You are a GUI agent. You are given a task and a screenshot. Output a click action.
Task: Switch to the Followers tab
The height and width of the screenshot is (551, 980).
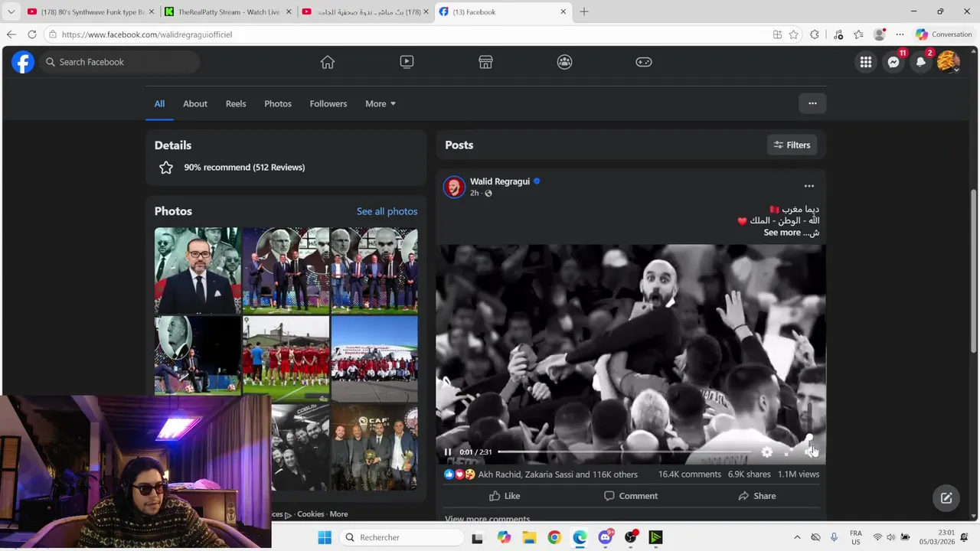coord(328,103)
